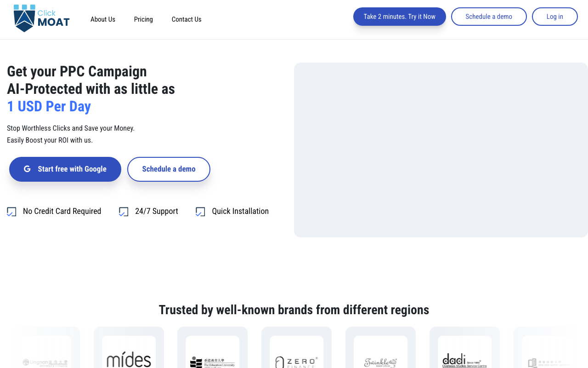Click the Google G icon
588x368 pixels.
click(27, 169)
